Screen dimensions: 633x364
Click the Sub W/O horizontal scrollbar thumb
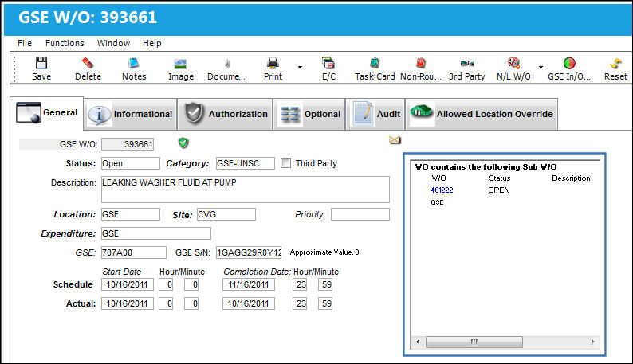click(x=474, y=342)
